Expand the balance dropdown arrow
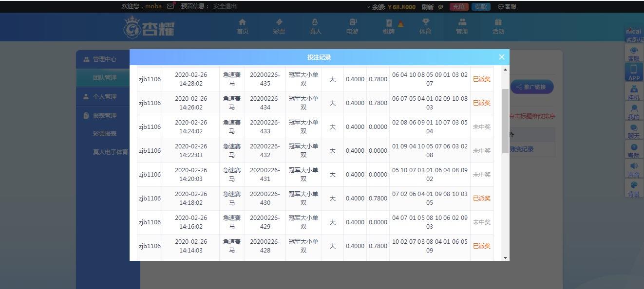The width and height of the screenshot is (644, 289). pos(368,7)
